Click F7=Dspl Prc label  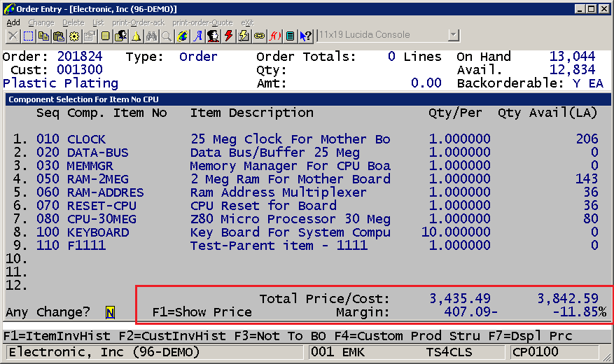tap(530, 336)
